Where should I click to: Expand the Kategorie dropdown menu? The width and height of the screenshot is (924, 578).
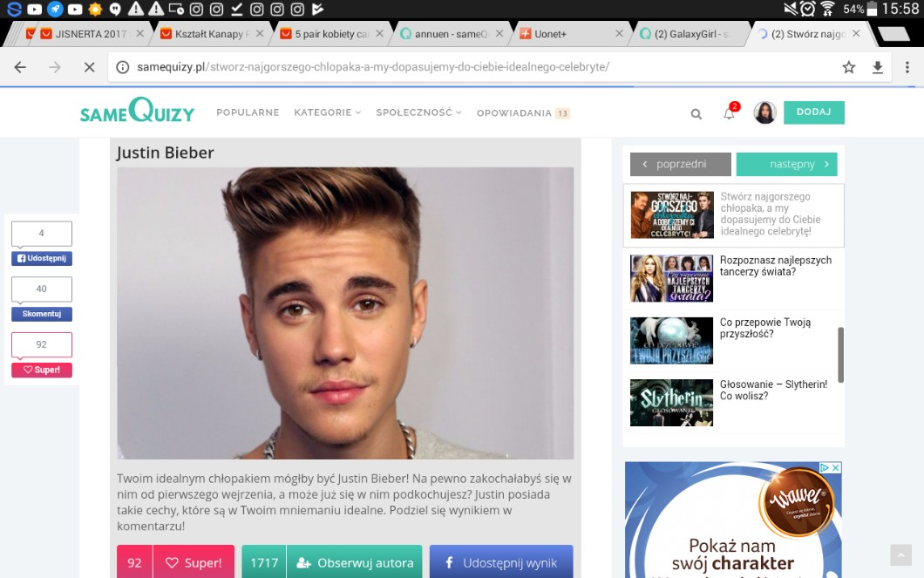328,112
